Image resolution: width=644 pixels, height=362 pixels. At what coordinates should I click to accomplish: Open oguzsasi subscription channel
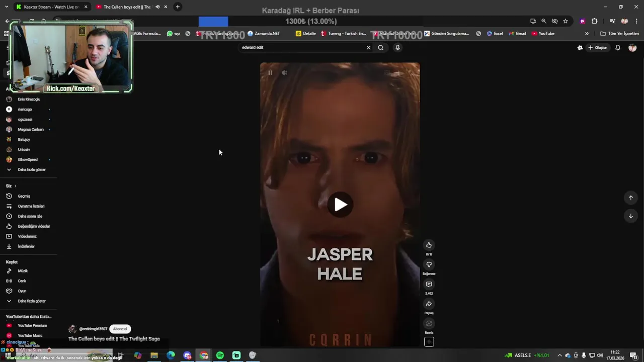tap(25, 119)
